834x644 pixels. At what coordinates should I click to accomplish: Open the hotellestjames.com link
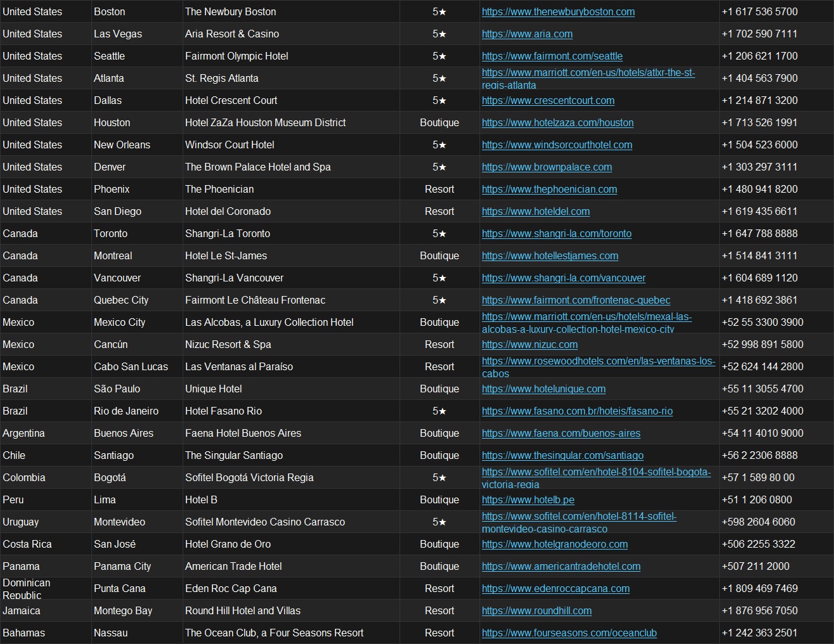(x=550, y=255)
